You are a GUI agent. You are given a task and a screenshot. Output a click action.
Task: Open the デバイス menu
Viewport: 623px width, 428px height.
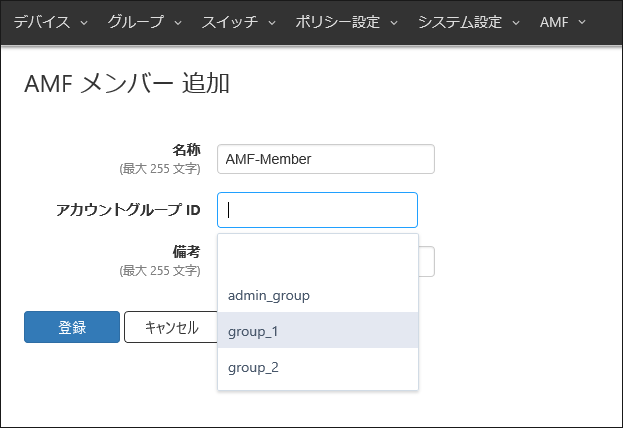[x=41, y=22]
